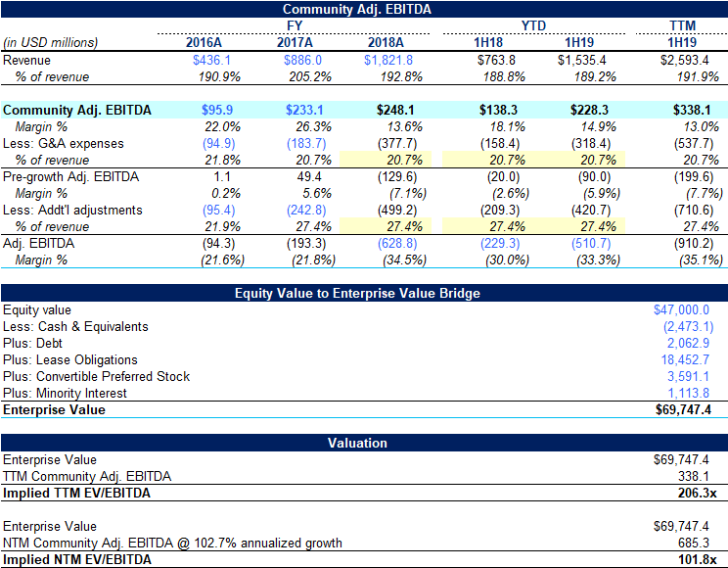The height and width of the screenshot is (568, 728).
Task: Select Pre-growth value (129.6)
Action: [397, 177]
